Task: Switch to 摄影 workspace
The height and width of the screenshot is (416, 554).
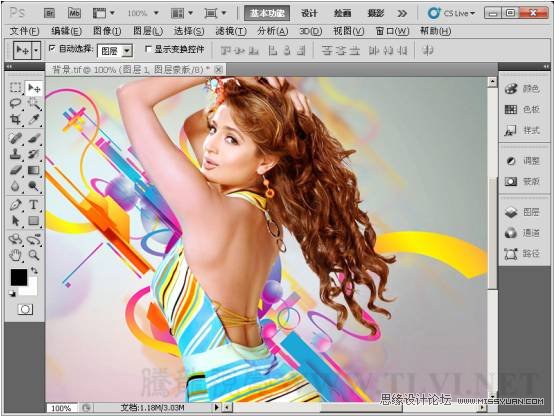Action: pyautogui.click(x=376, y=13)
